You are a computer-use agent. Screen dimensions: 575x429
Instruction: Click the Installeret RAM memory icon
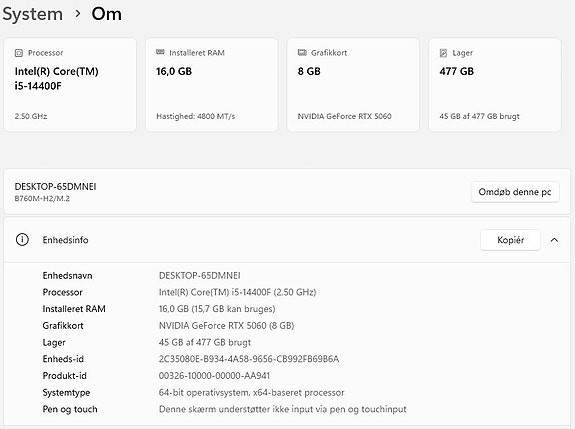click(160, 52)
